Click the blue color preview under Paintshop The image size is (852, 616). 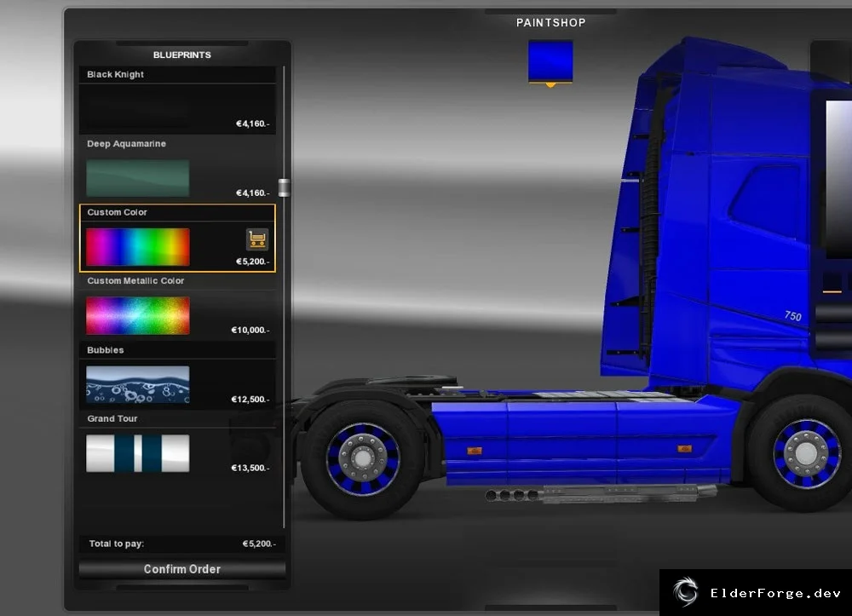click(x=550, y=60)
